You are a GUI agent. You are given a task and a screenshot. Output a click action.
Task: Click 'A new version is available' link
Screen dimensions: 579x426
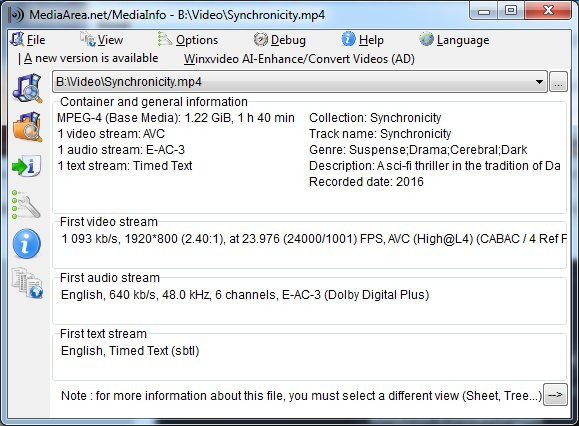91,58
